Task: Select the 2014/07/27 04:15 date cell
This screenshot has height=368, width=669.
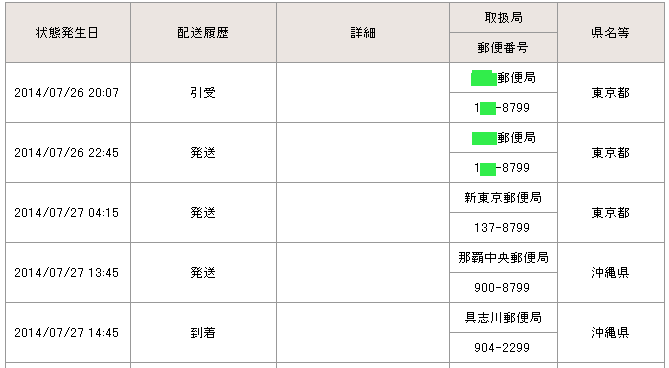Action: [x=68, y=213]
